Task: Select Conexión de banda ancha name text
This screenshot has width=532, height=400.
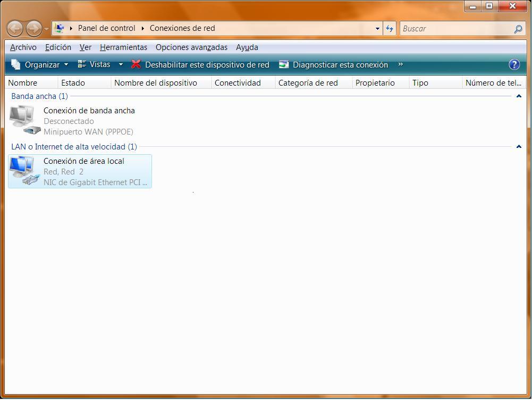Action: [89, 111]
